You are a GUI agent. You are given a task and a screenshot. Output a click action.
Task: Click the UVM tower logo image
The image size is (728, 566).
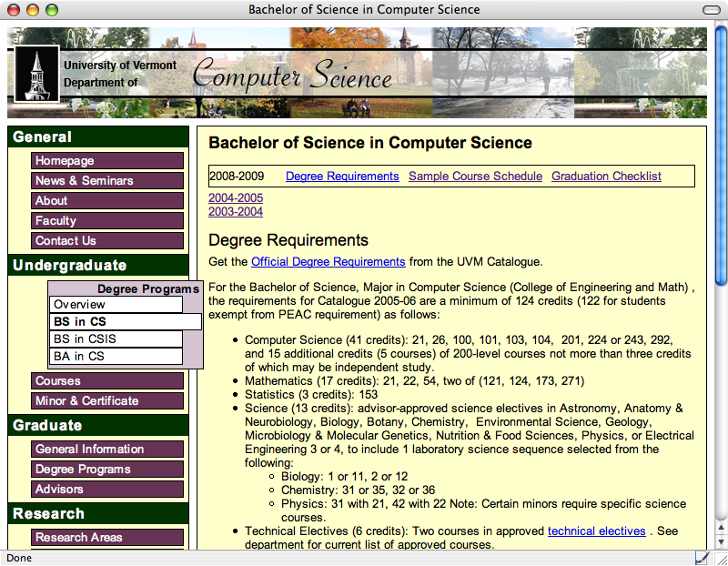point(37,74)
